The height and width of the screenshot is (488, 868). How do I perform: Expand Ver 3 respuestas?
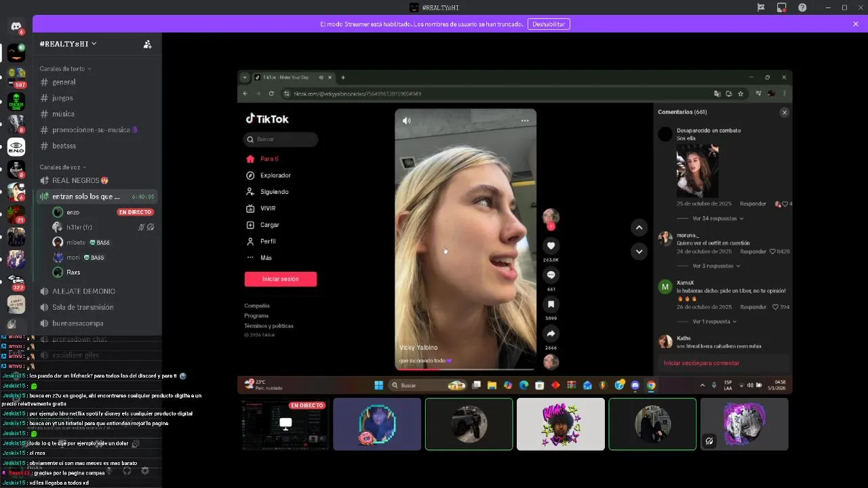coord(716,266)
